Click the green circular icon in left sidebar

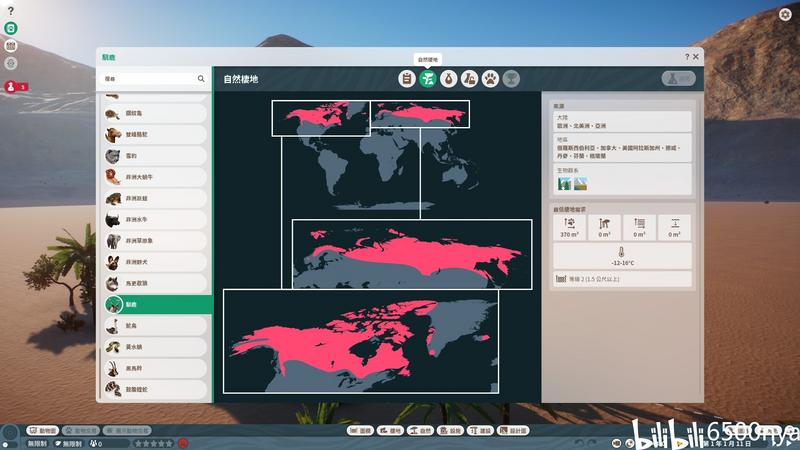(11, 28)
